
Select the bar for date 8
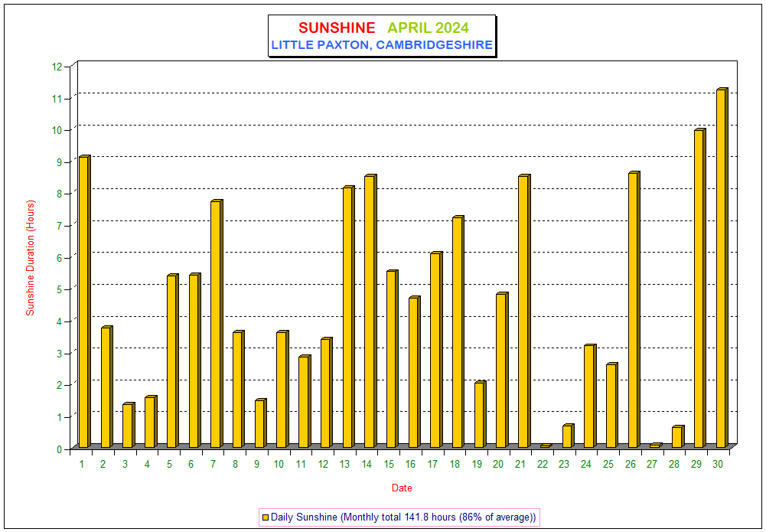click(239, 390)
